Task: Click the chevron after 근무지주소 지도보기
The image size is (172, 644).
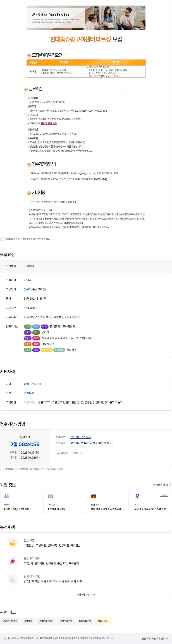Action: [82, 317]
